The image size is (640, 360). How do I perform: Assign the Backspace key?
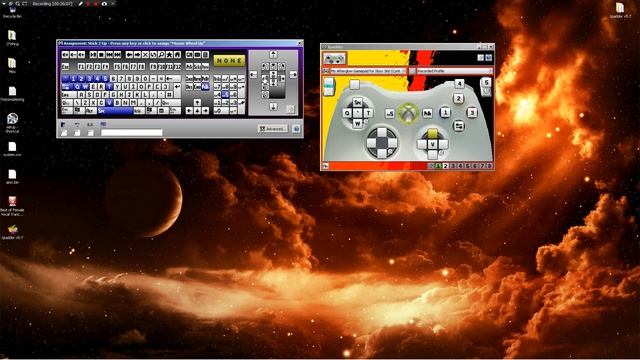click(173, 78)
